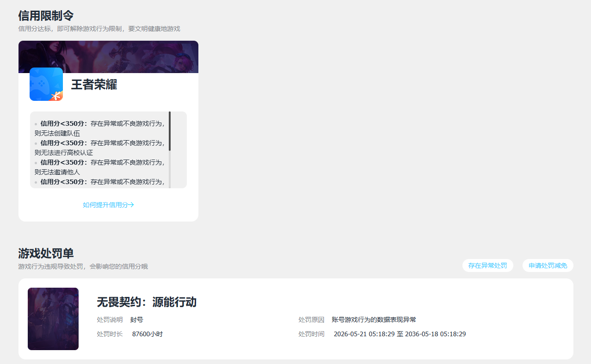Click the 处罚时长 label
The height and width of the screenshot is (364, 591).
pos(110,334)
